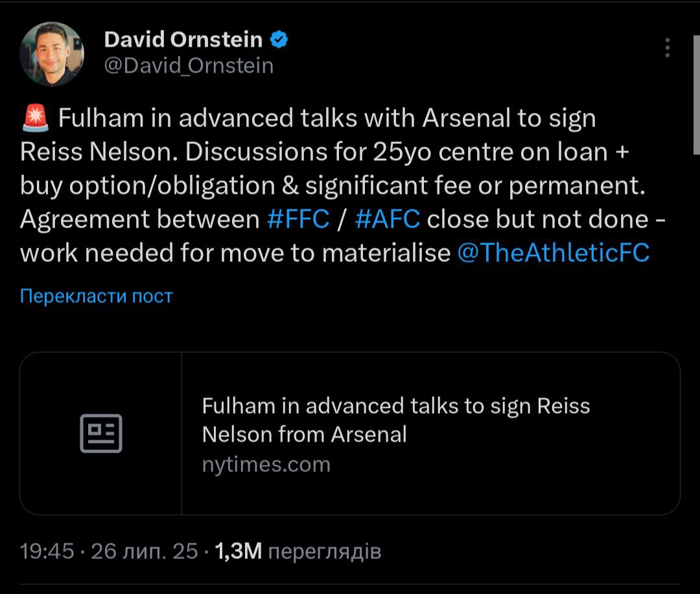The height and width of the screenshot is (594, 700).
Task: Open the @David_Ornstein handle
Action: [x=189, y=65]
